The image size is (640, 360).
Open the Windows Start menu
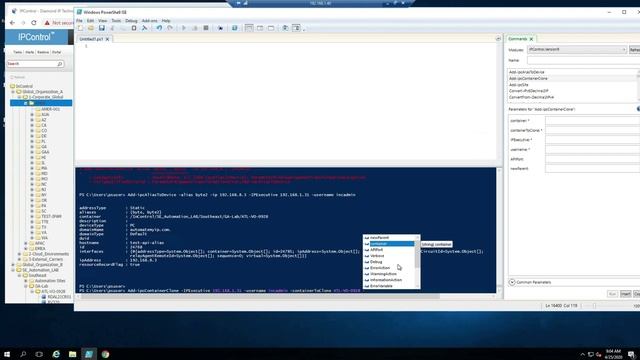coord(7,354)
